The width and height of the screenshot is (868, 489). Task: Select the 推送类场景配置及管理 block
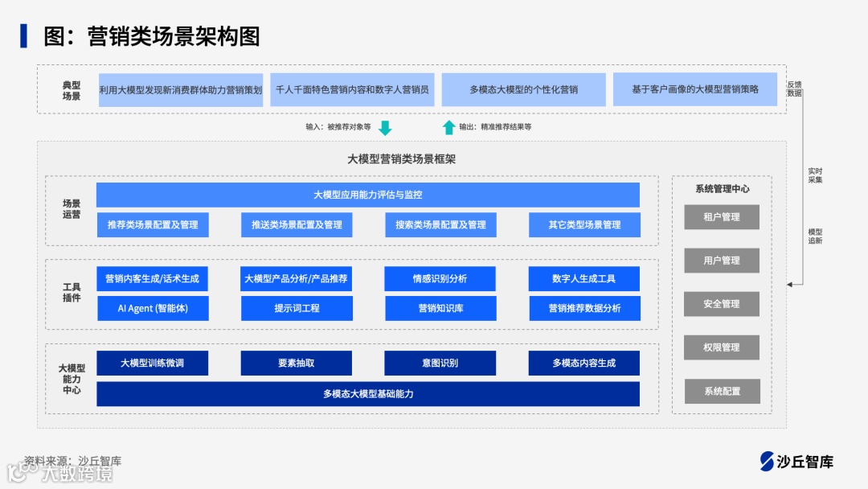pyautogui.click(x=297, y=225)
